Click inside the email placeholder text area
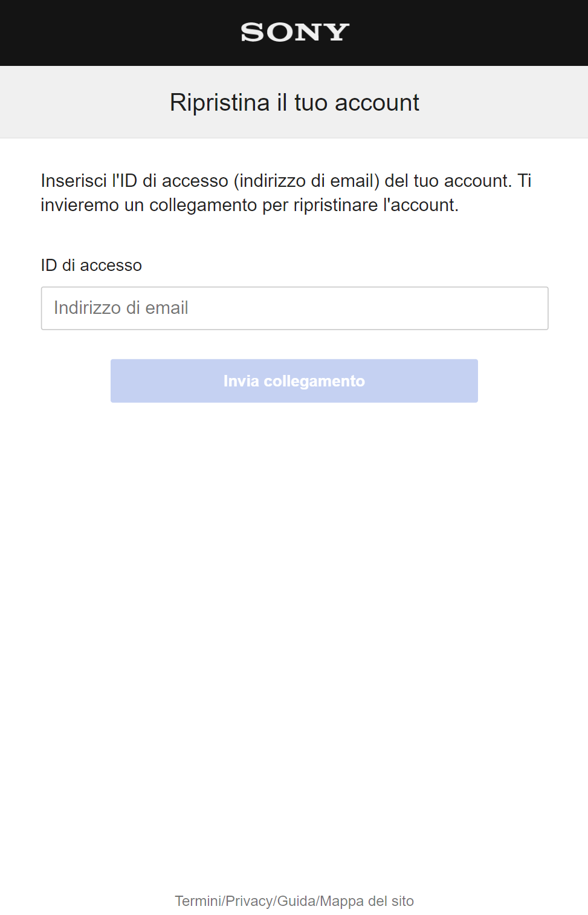Image resolution: width=588 pixels, height=915 pixels. [x=121, y=308]
